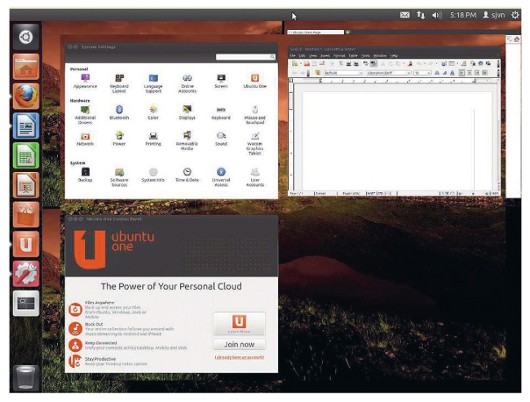Open Printing settings
Viewport: 530px width, 402px height.
(153, 139)
